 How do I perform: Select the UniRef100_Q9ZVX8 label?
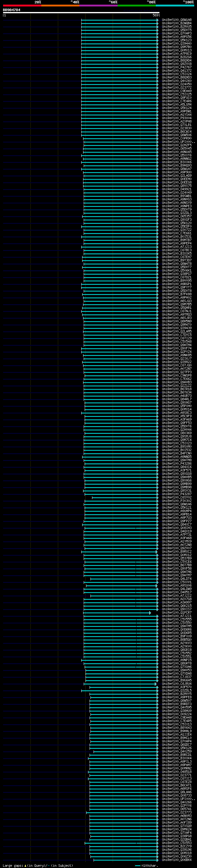click(177, 64)
